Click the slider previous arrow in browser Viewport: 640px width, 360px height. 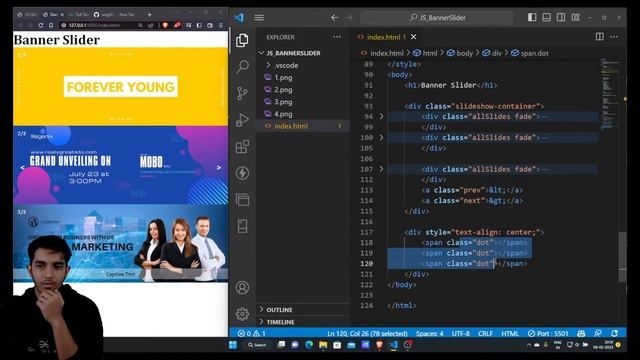coord(22,167)
